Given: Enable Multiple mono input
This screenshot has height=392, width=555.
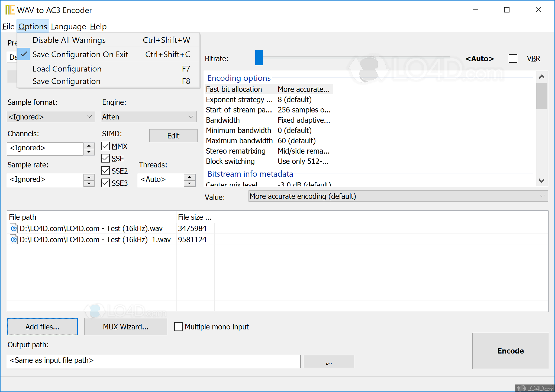Looking at the screenshot, I should pos(179,327).
